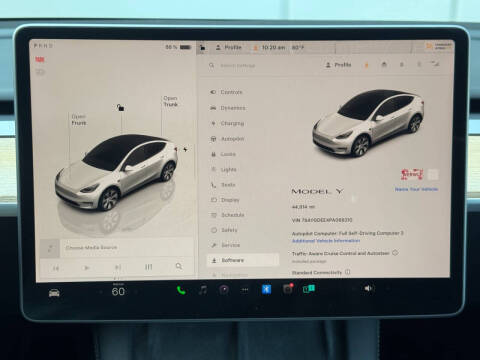The width and height of the screenshot is (480, 360).
Task: Play media in the media player
Action: (x=87, y=268)
